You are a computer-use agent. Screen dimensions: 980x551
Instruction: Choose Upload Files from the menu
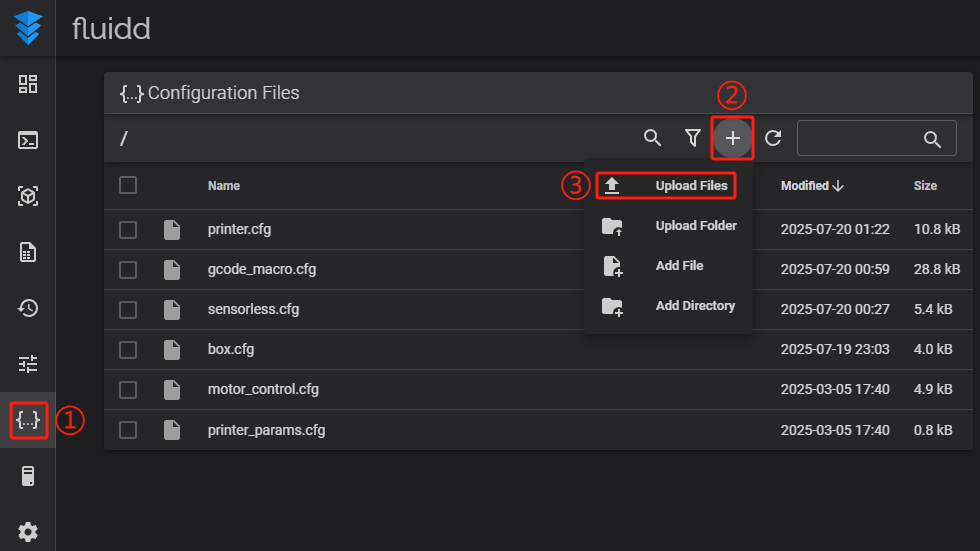click(690, 186)
